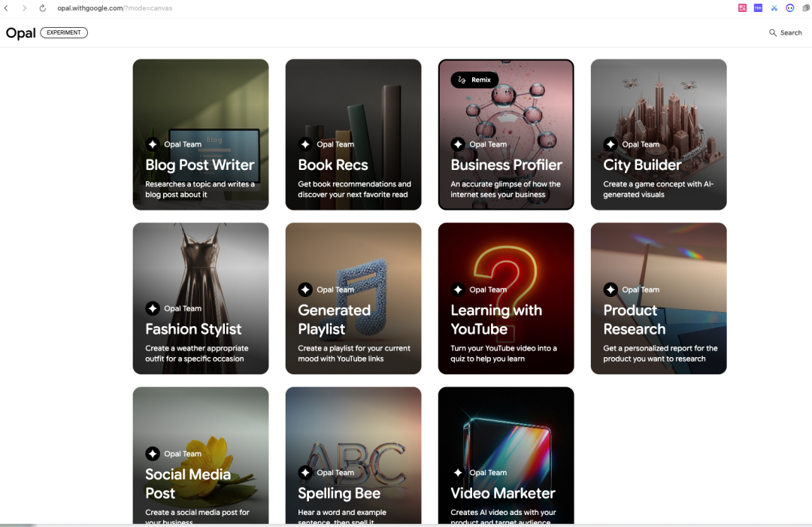This screenshot has width=812, height=527.
Task: Click the Opal Team star icon on Video Marketer
Action: click(458, 472)
